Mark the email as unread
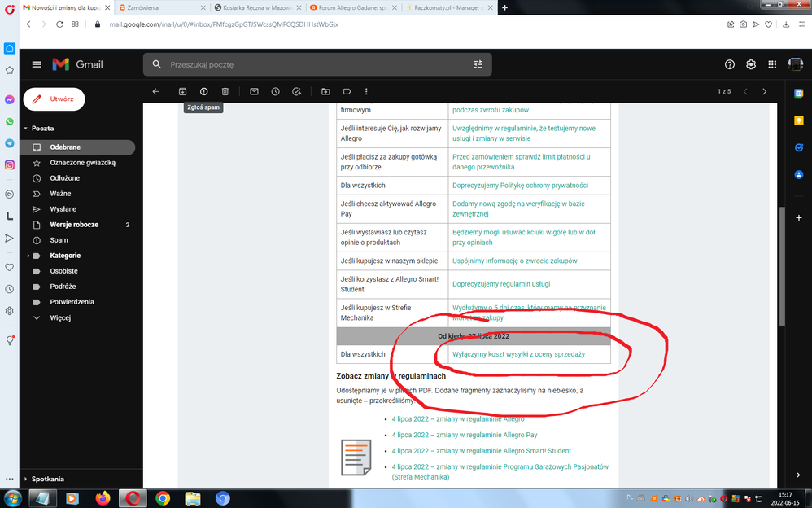Viewport: 812px width, 508px height. coord(255,92)
